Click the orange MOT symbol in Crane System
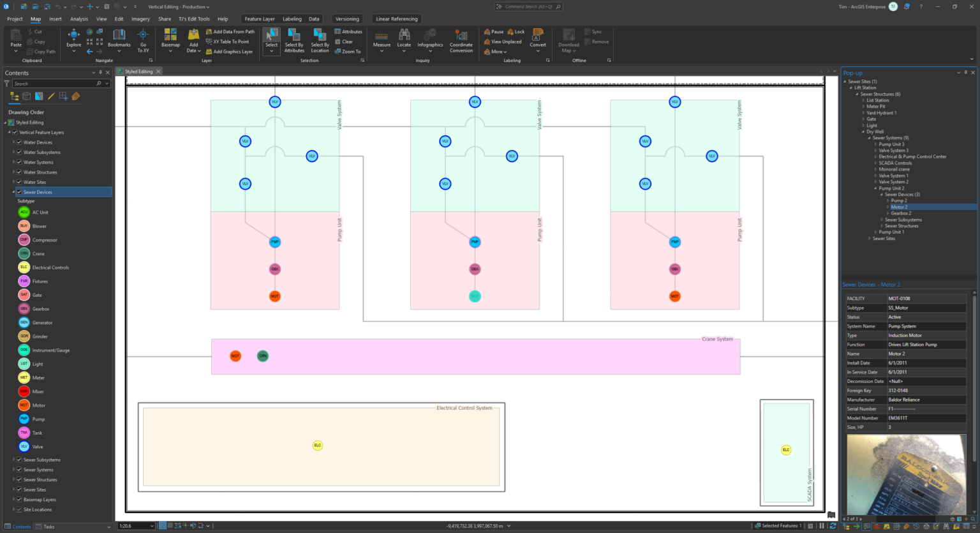 235,356
